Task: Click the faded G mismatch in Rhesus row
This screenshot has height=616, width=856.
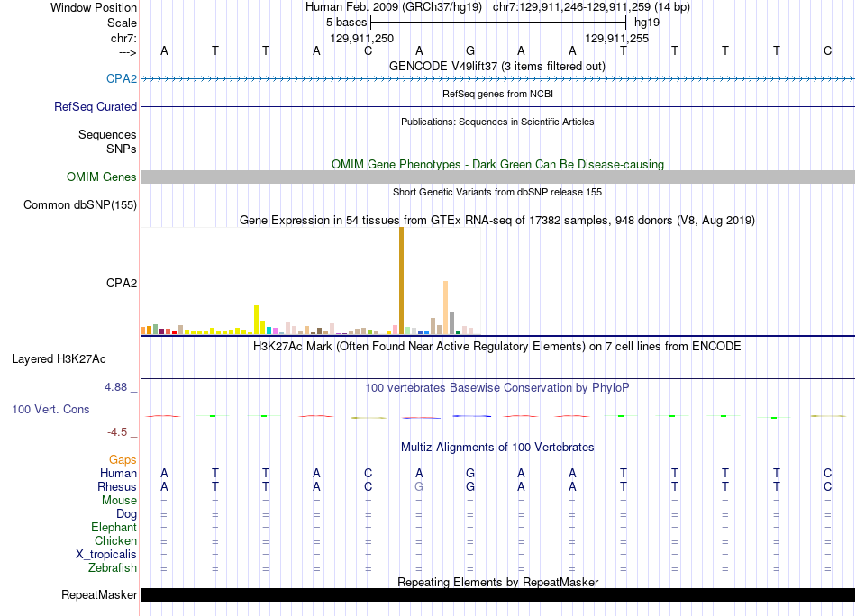Action: pyautogui.click(x=419, y=486)
